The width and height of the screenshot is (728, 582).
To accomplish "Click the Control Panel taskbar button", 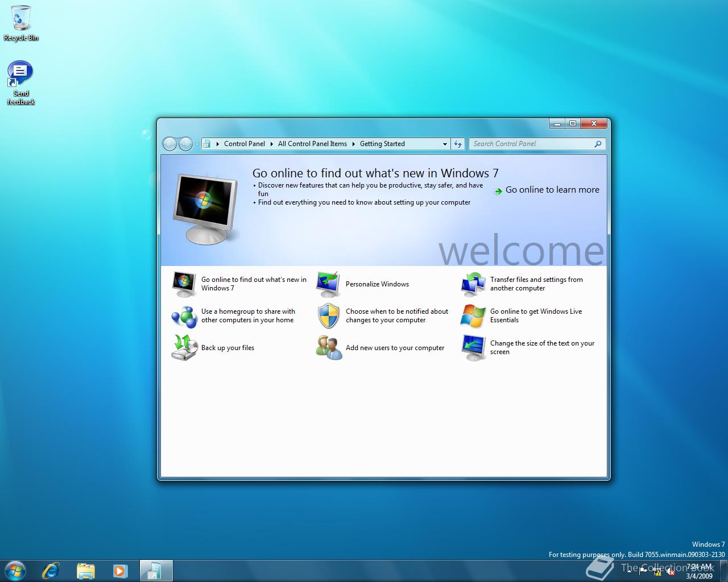I will point(155,571).
